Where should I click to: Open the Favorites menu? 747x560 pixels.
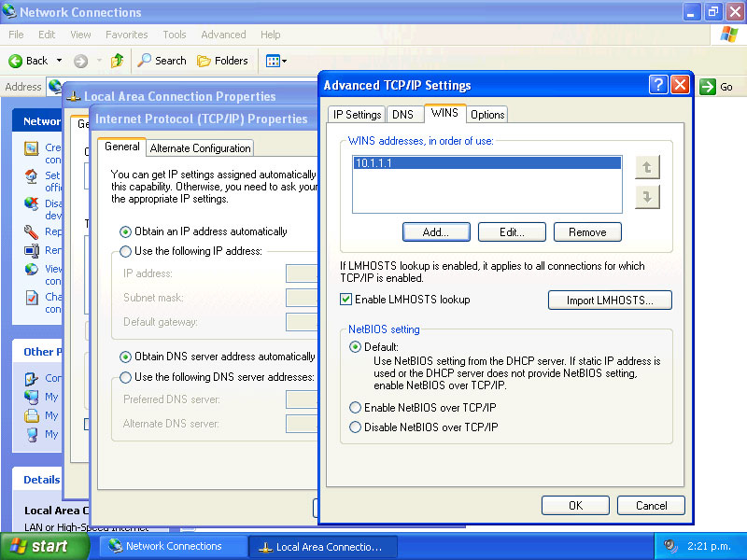[127, 35]
